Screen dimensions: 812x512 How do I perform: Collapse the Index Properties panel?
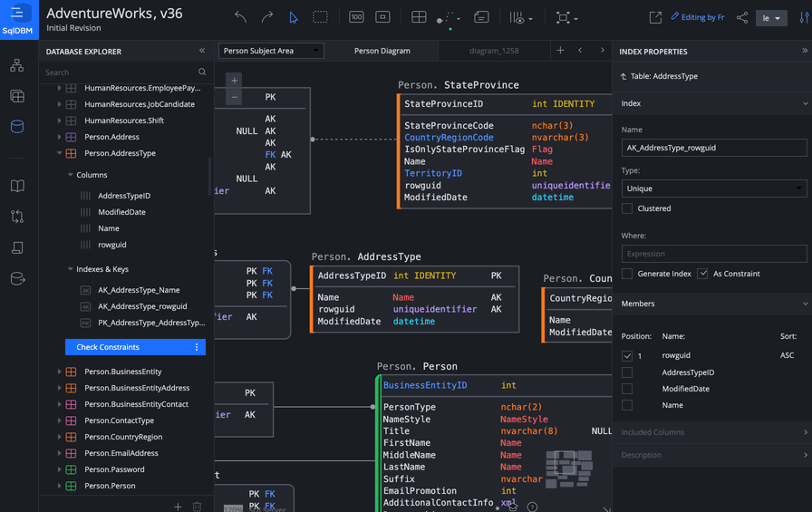click(x=804, y=51)
